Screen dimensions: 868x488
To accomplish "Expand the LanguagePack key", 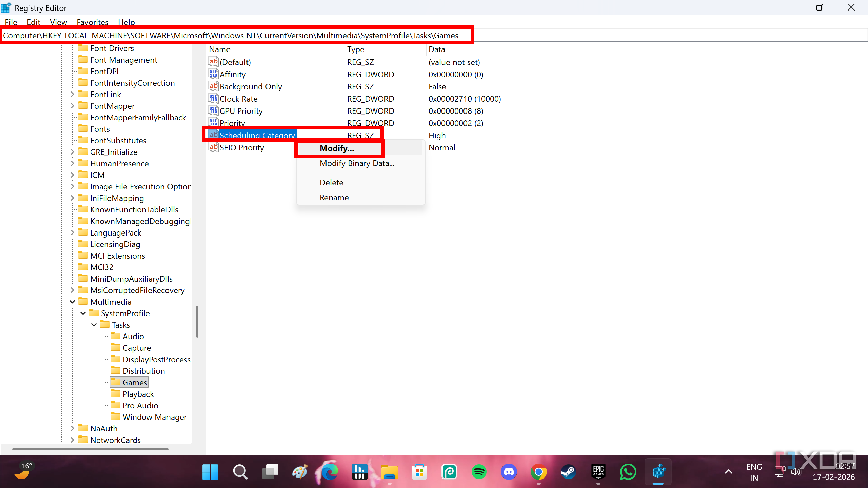I will (x=72, y=232).
